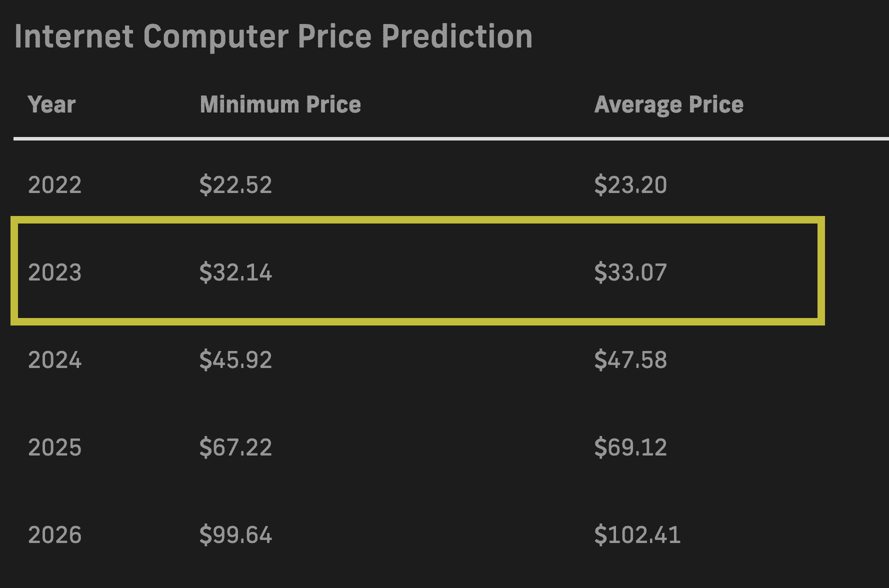Select the Year column header
The image size is (889, 588).
52,104
